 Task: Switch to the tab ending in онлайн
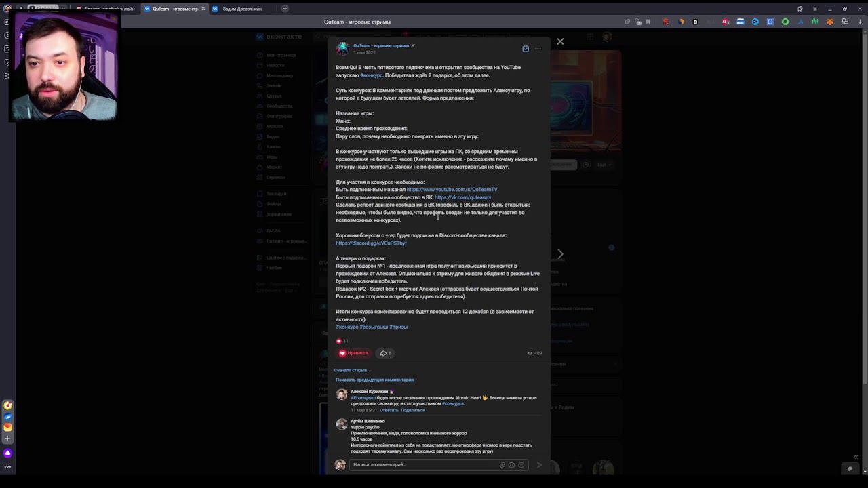coord(105,9)
